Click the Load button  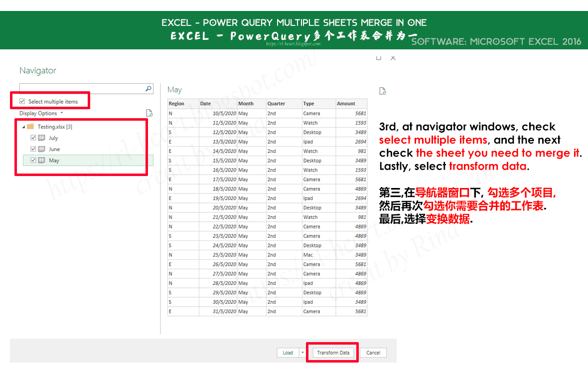click(x=288, y=353)
